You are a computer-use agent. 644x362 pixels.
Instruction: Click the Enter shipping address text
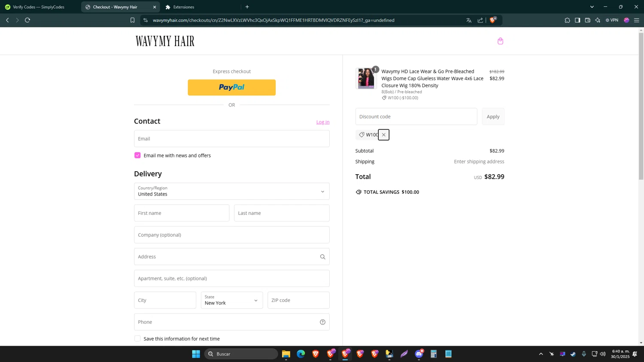(479, 162)
